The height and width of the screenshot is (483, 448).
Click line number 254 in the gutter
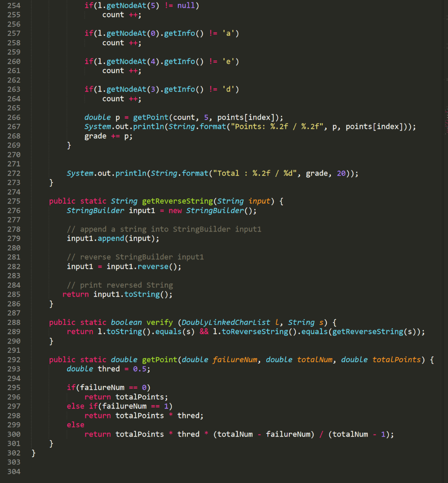14,6
